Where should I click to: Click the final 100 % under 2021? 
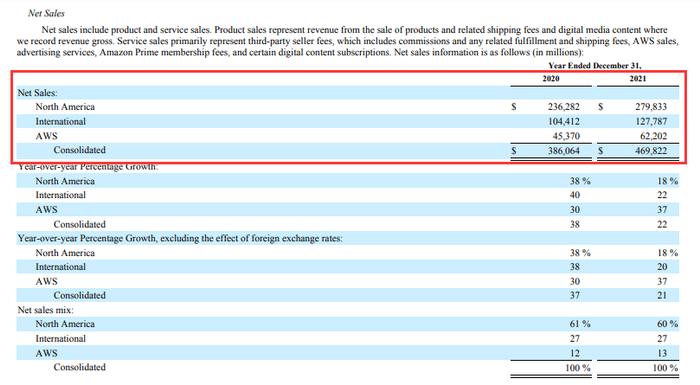(x=665, y=368)
